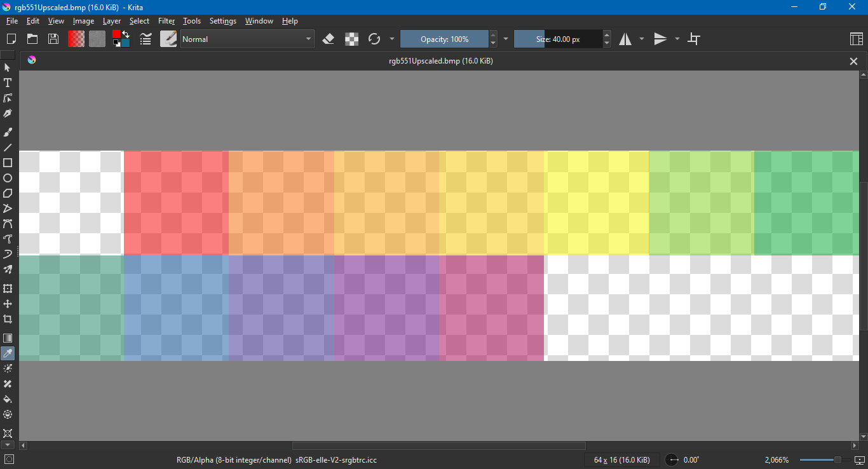Select the Move layer tool
Image resolution: width=868 pixels, height=469 pixels.
tap(8, 304)
